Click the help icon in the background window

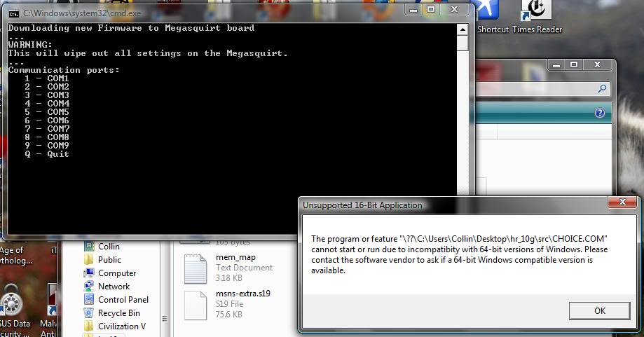click(600, 113)
